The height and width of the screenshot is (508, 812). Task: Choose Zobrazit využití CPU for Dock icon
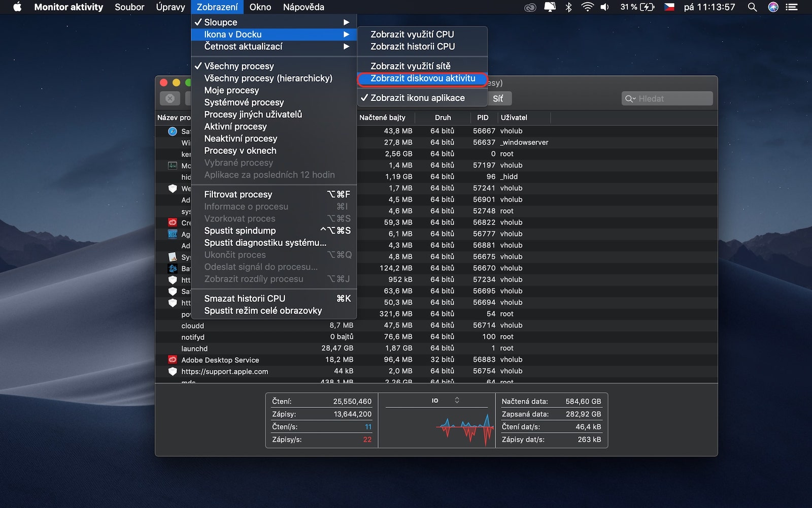coord(422,34)
